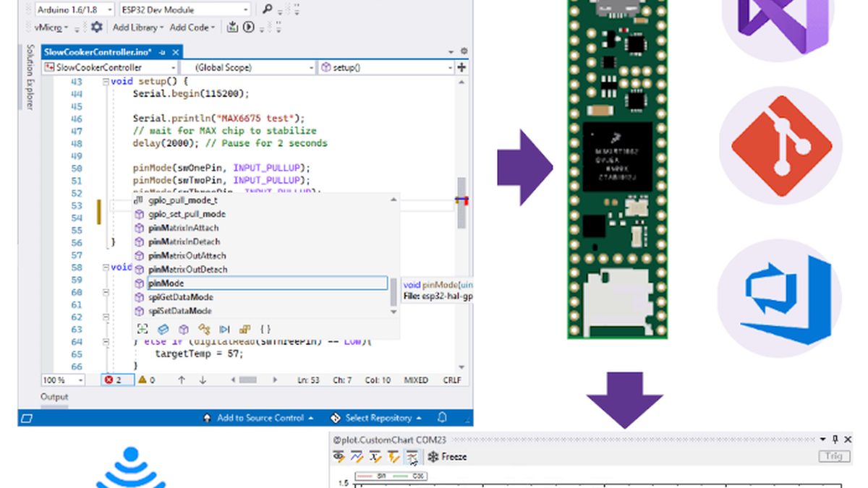Click the MIXED indicator in editor status
The height and width of the screenshot is (488, 868).
416,380
